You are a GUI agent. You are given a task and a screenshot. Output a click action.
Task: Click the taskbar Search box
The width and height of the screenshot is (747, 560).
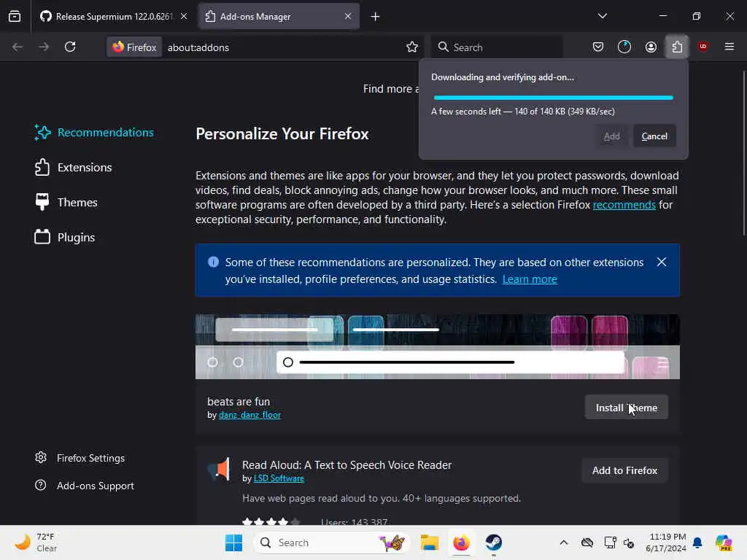click(332, 542)
